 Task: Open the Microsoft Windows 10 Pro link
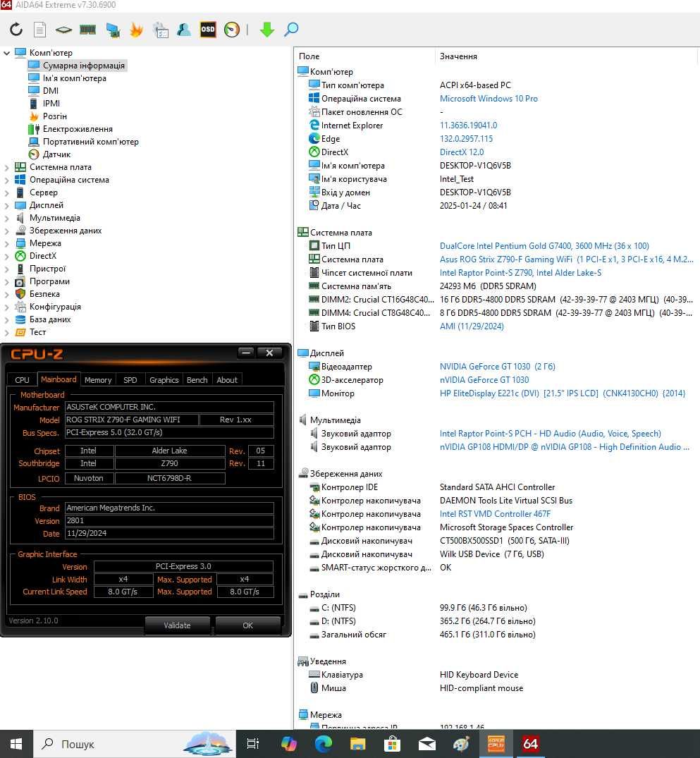[489, 99]
